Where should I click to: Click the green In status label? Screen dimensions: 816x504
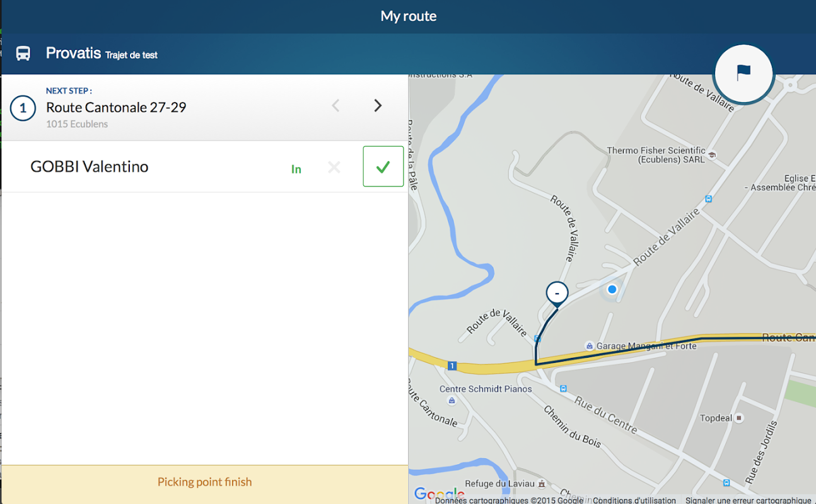(x=296, y=169)
